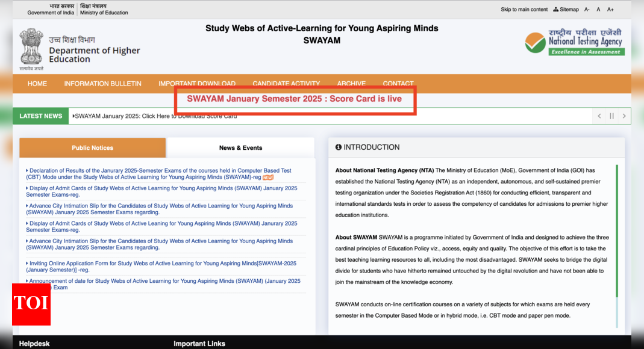This screenshot has height=349, width=644.
Task: Click Skip to main content link
Action: [524, 10]
